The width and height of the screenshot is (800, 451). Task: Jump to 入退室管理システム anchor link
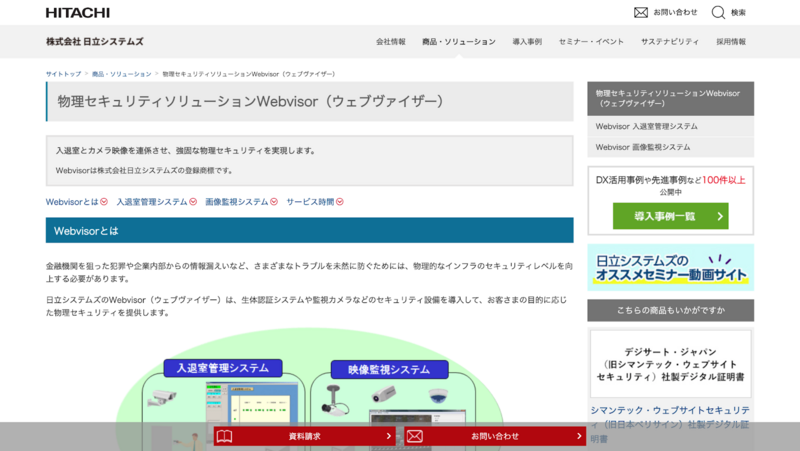152,202
